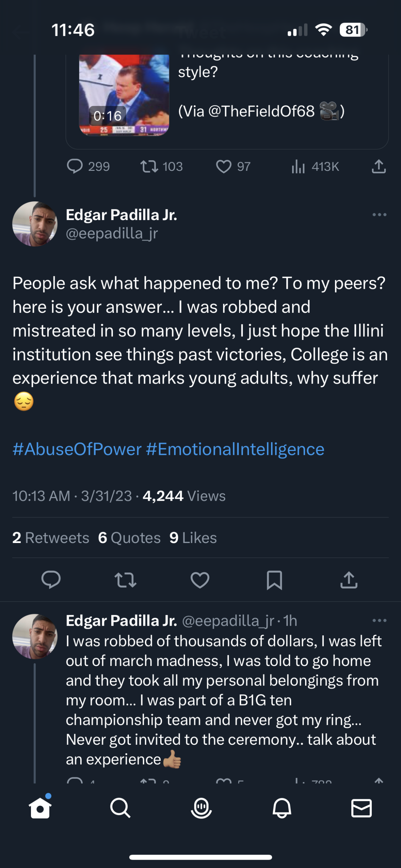This screenshot has height=868, width=401.
Task: View the 6 Quotes list
Action: tap(129, 538)
